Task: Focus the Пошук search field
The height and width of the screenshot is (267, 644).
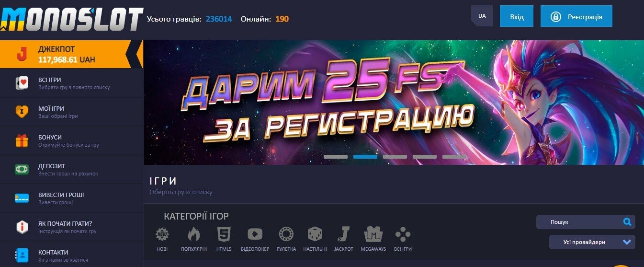Action: [586, 222]
